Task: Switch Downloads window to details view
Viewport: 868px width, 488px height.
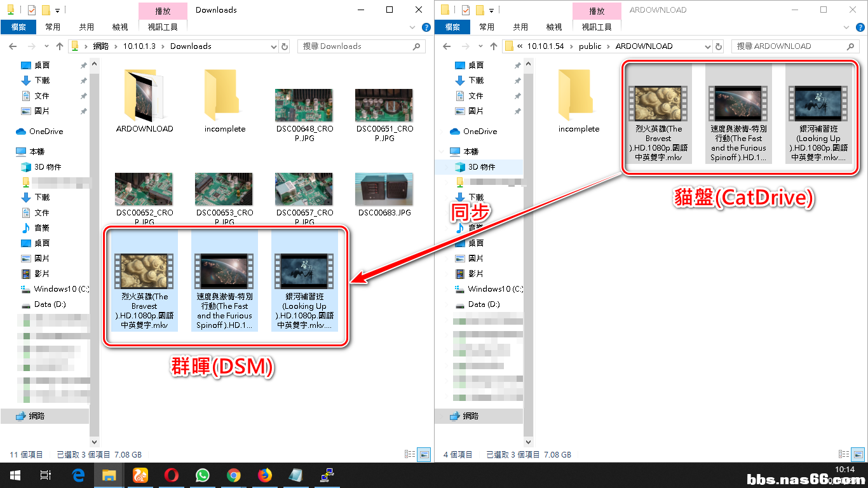Action: pyautogui.click(x=409, y=454)
